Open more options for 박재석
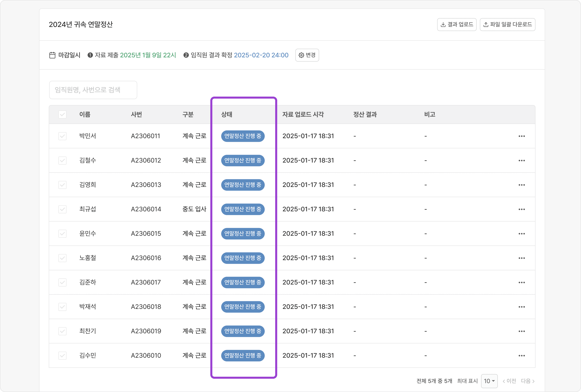 [x=522, y=307]
